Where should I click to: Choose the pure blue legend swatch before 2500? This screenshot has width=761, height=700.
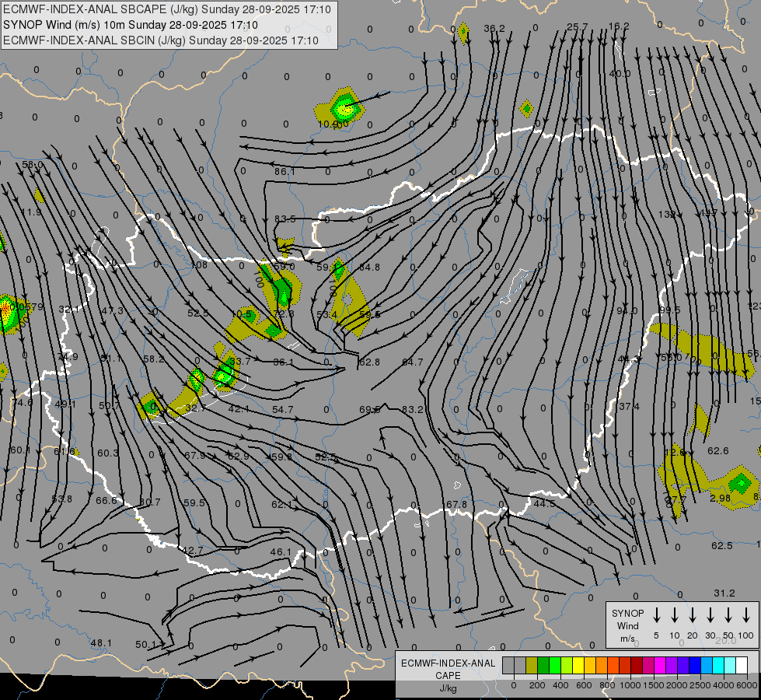click(x=694, y=666)
